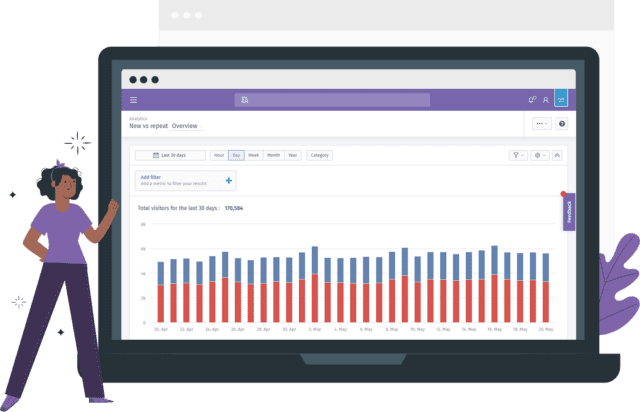
Task: Click the Category button
Action: point(320,155)
